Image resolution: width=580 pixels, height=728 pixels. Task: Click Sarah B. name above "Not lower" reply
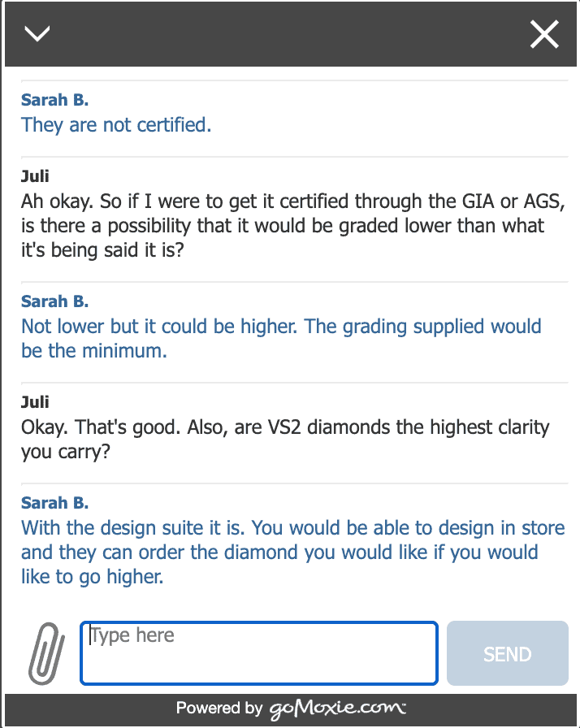coord(54,301)
